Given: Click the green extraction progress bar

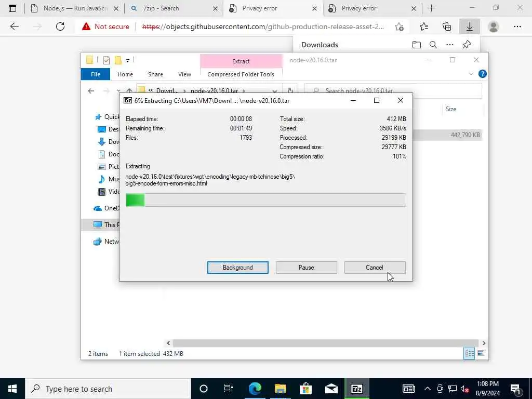Looking at the screenshot, I should 265,200.
